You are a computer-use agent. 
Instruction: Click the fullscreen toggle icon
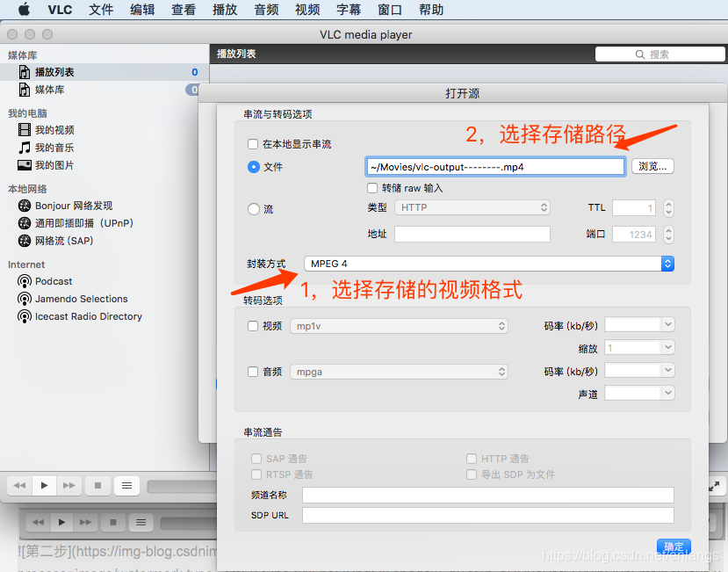714,486
